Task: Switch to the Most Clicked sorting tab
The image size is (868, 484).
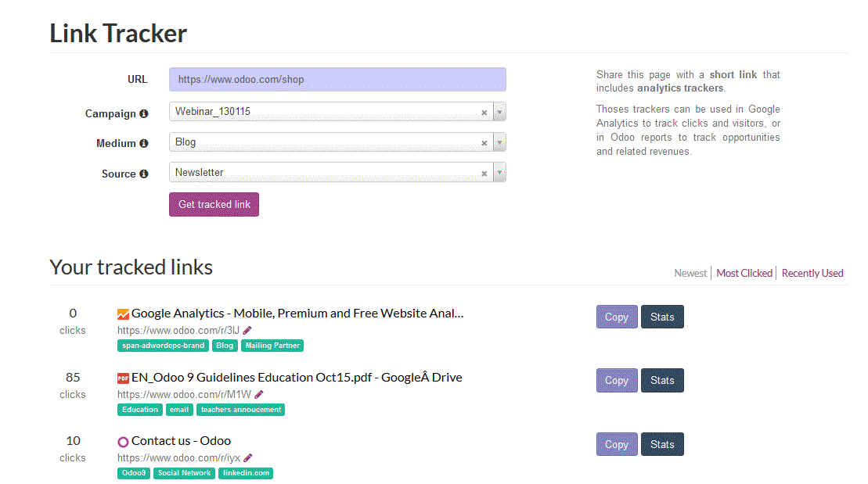Action: point(744,273)
